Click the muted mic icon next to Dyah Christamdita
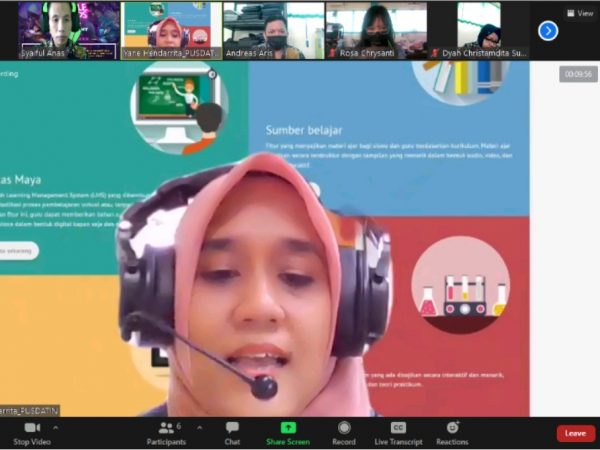This screenshot has width=600, height=450. [434, 53]
